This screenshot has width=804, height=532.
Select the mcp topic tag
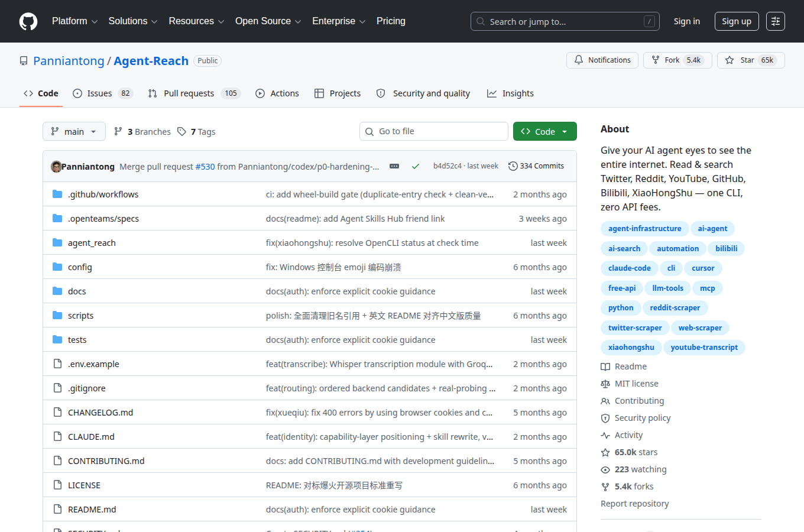pos(707,288)
